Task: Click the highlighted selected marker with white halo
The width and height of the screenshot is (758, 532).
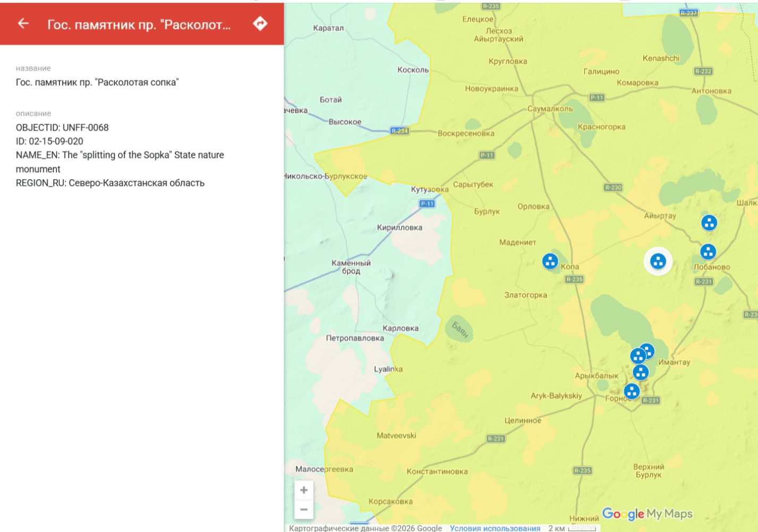Action: coord(658,261)
